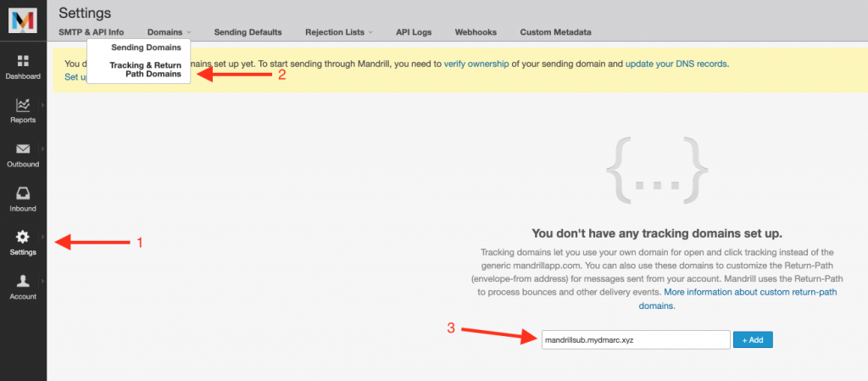Choose Tracking & Return Path Domains
This screenshot has height=381, width=868.
pyautogui.click(x=145, y=70)
